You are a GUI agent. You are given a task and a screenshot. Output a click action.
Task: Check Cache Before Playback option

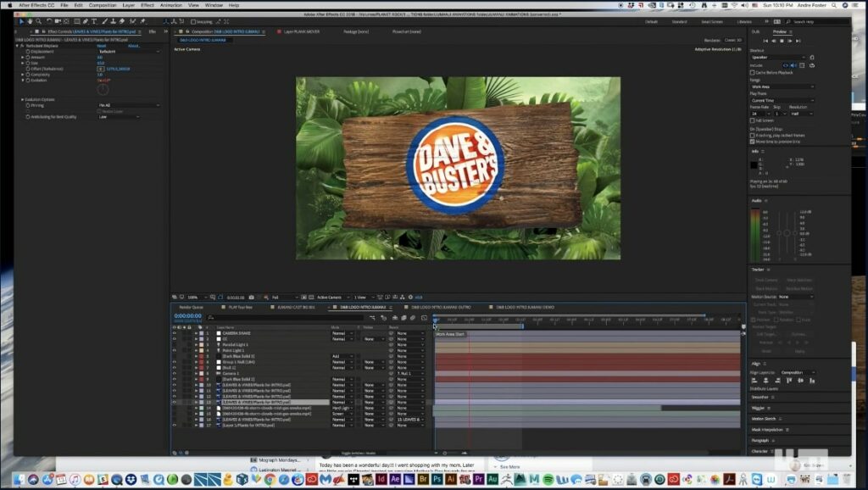pyautogui.click(x=753, y=73)
